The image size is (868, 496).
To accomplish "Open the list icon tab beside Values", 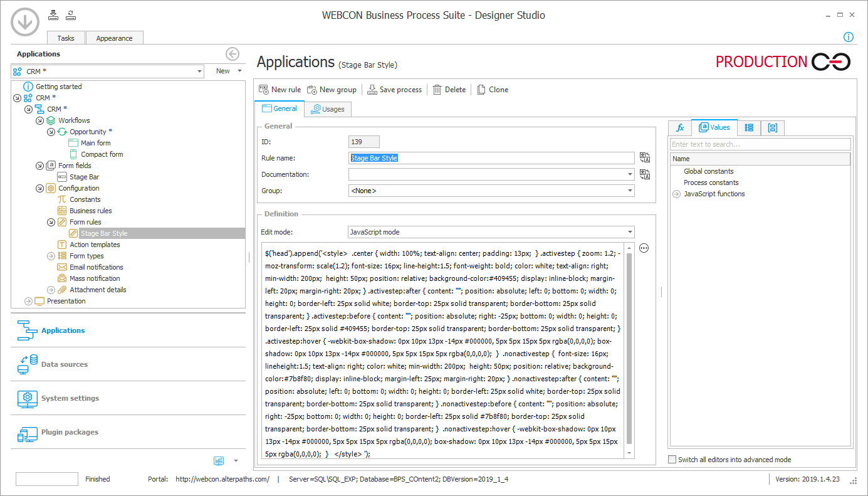I will [x=749, y=128].
